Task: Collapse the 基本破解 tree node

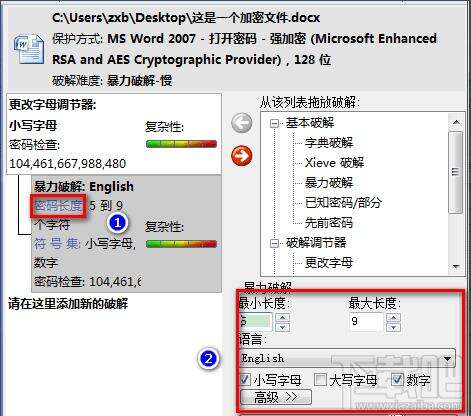Action: coord(274,124)
